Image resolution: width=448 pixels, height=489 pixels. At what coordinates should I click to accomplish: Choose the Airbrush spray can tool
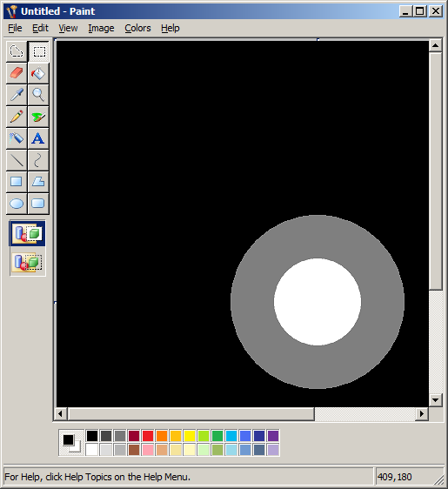17,138
